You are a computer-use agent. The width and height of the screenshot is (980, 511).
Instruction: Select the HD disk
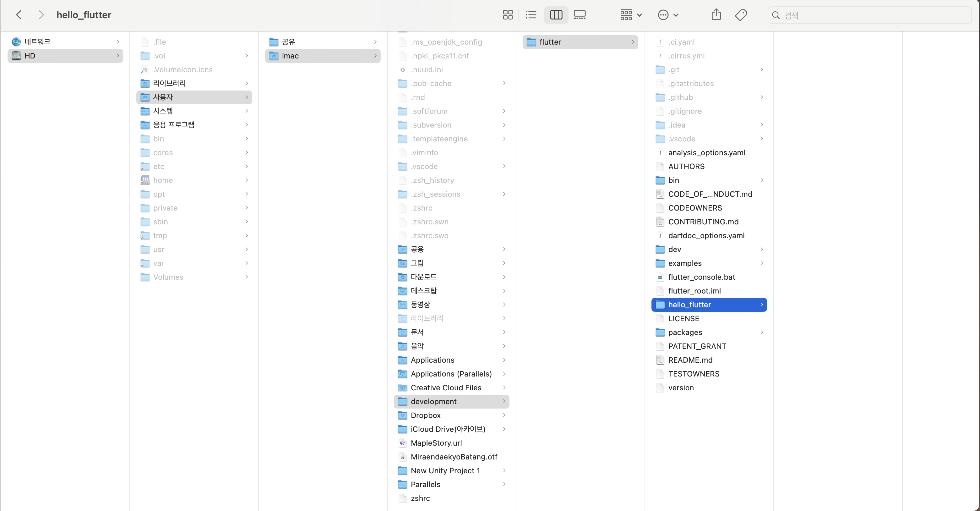[65, 56]
